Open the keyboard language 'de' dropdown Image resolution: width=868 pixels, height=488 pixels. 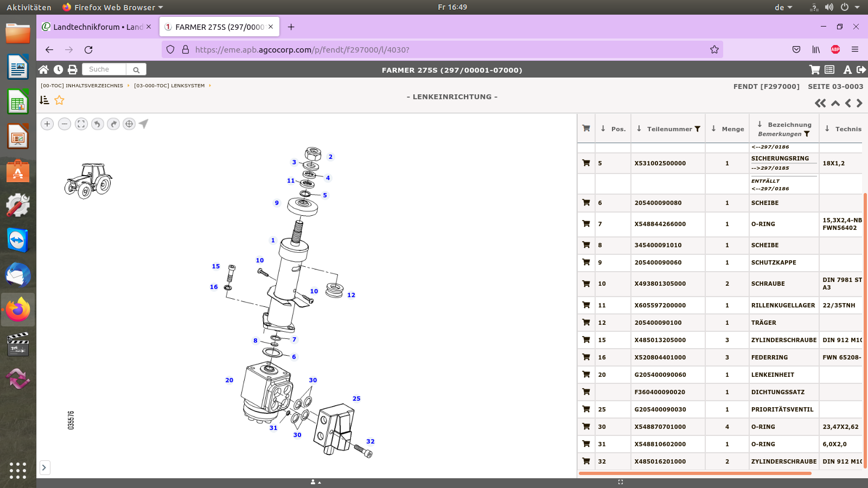pyautogui.click(x=783, y=8)
